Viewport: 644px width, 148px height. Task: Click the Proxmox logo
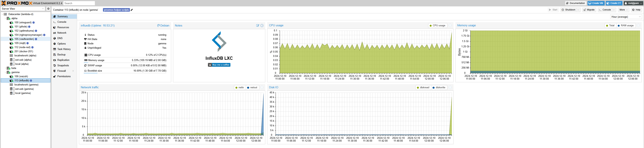[x=17, y=3]
